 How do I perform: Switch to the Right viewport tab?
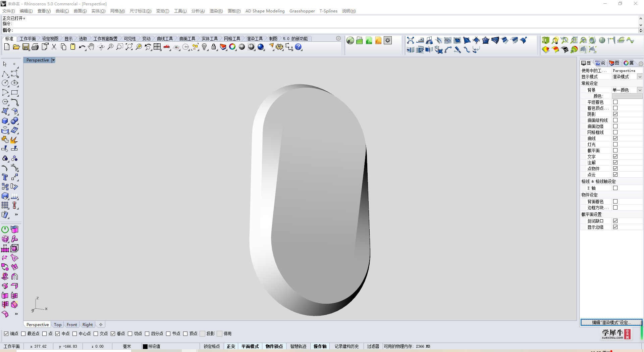pyautogui.click(x=88, y=325)
